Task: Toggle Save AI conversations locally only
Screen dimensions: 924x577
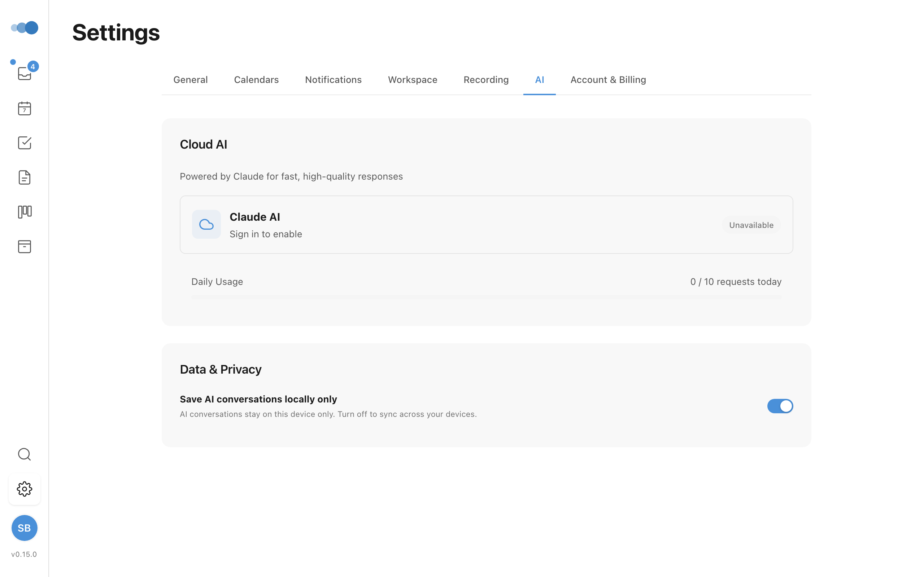Action: (780, 406)
